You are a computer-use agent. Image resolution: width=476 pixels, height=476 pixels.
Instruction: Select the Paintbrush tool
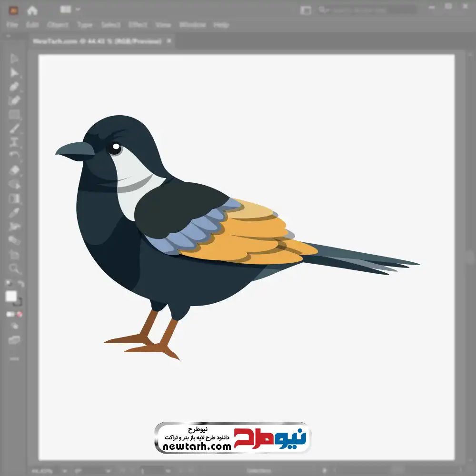14,128
